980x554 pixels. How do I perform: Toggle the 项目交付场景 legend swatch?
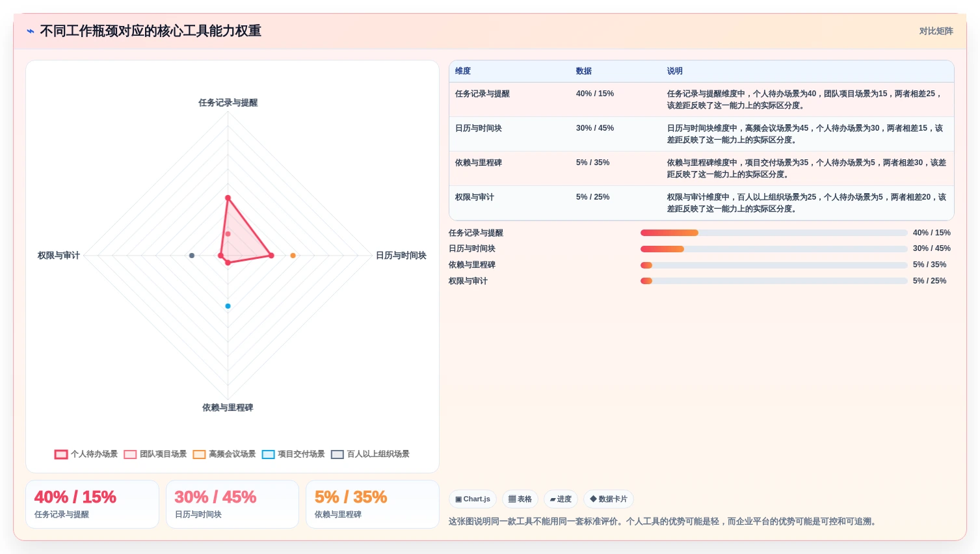click(268, 455)
